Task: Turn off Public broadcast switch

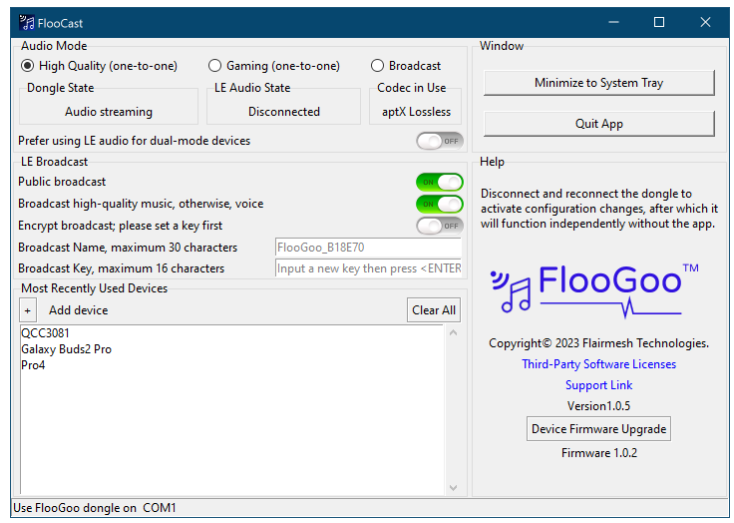Action: (440, 182)
